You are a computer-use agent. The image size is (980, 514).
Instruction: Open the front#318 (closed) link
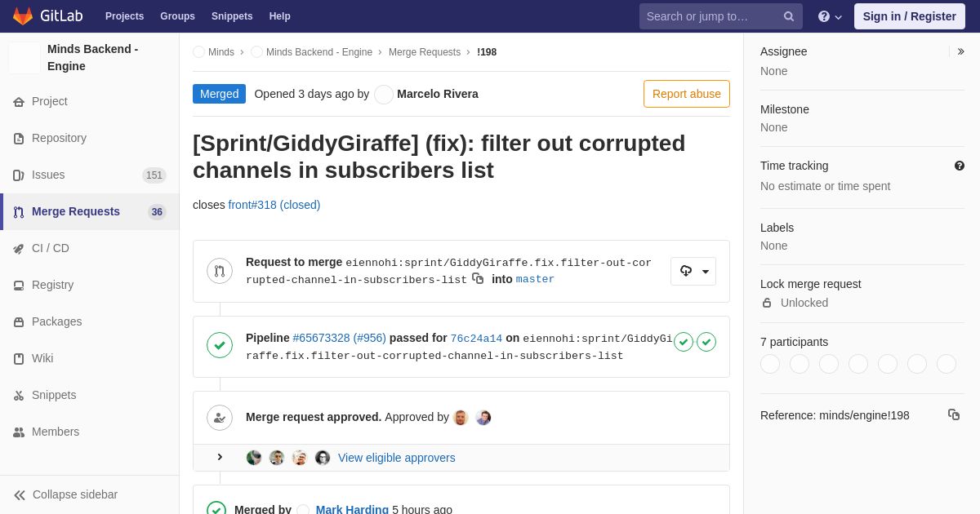click(274, 205)
